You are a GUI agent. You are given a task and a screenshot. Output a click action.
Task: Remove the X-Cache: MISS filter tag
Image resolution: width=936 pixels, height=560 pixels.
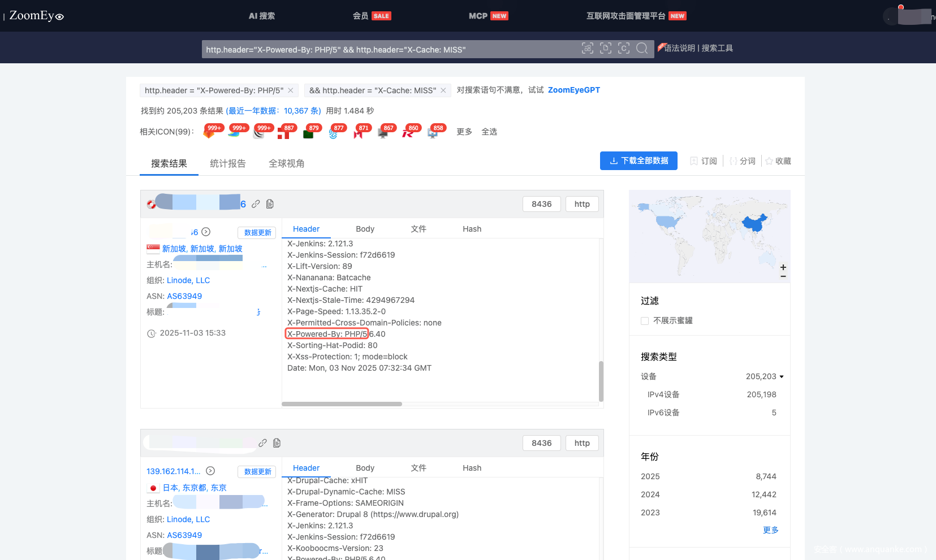pos(443,90)
